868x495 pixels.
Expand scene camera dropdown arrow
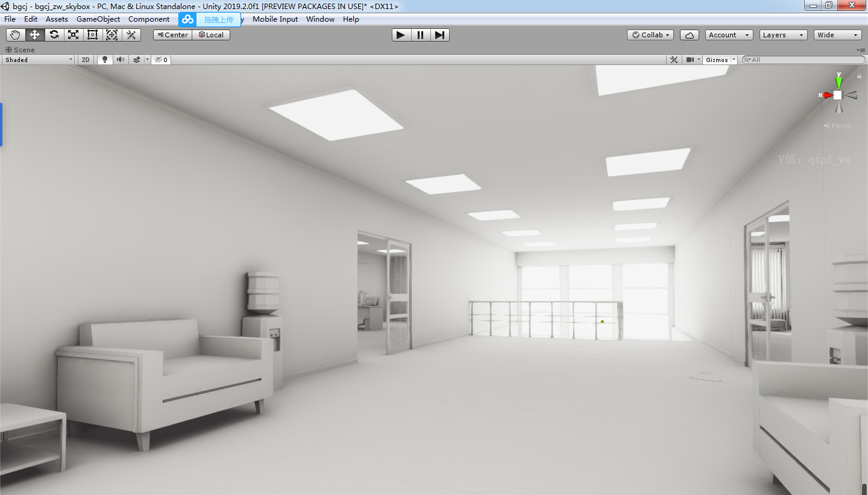click(x=699, y=60)
